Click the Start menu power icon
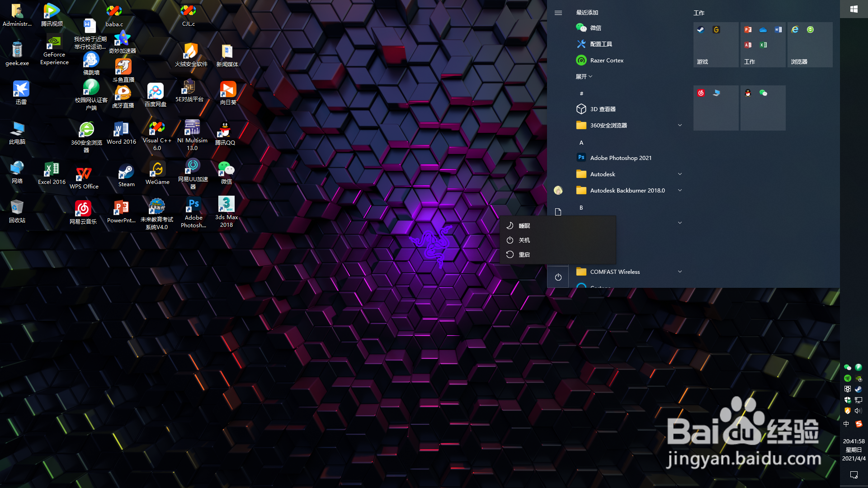Screen dimensions: 868x488 click(558, 277)
